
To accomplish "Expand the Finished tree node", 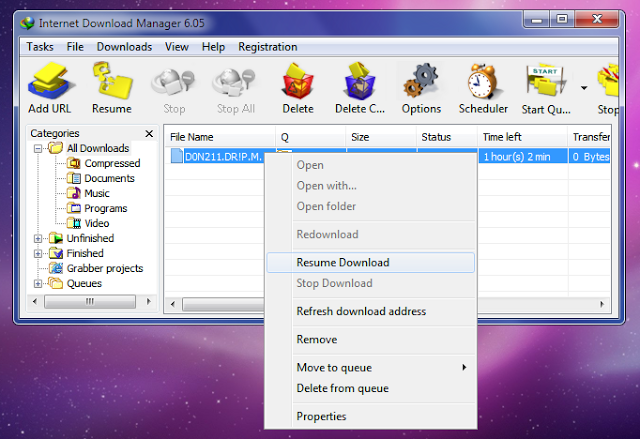I will pyautogui.click(x=38, y=254).
